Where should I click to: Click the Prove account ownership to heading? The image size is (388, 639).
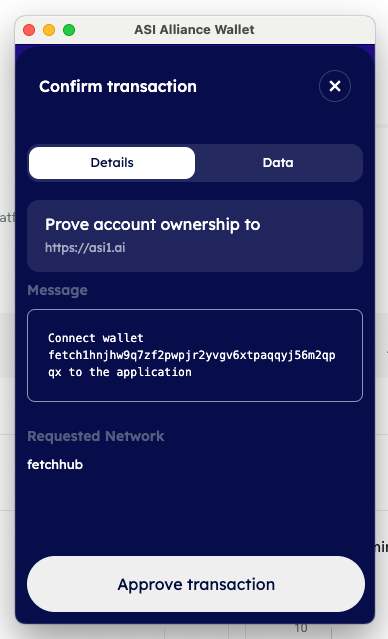(152, 225)
